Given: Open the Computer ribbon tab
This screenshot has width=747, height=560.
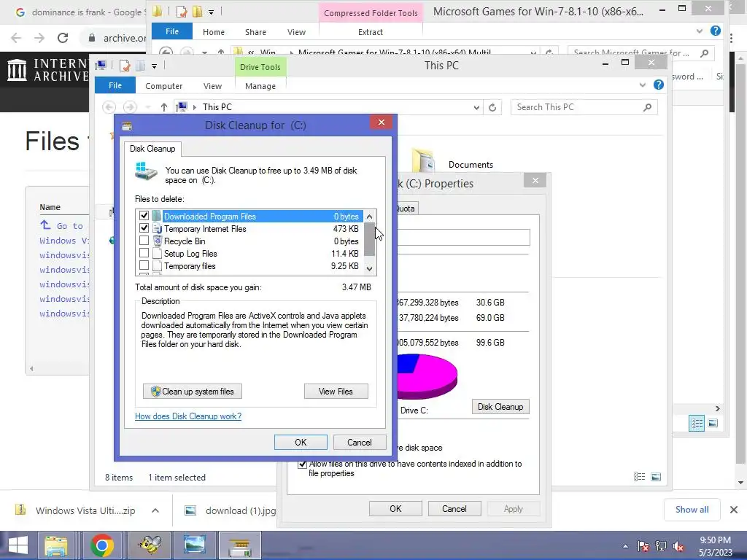Looking at the screenshot, I should point(164,86).
